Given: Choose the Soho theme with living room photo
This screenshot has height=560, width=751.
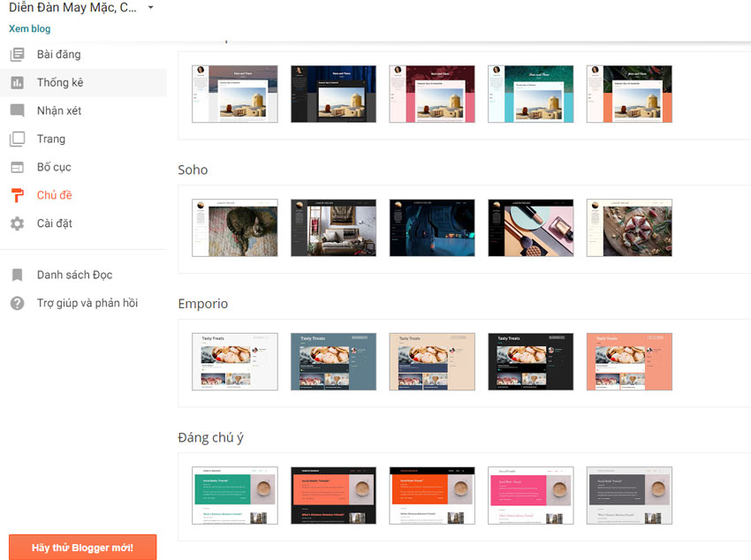Looking at the screenshot, I should point(333,228).
